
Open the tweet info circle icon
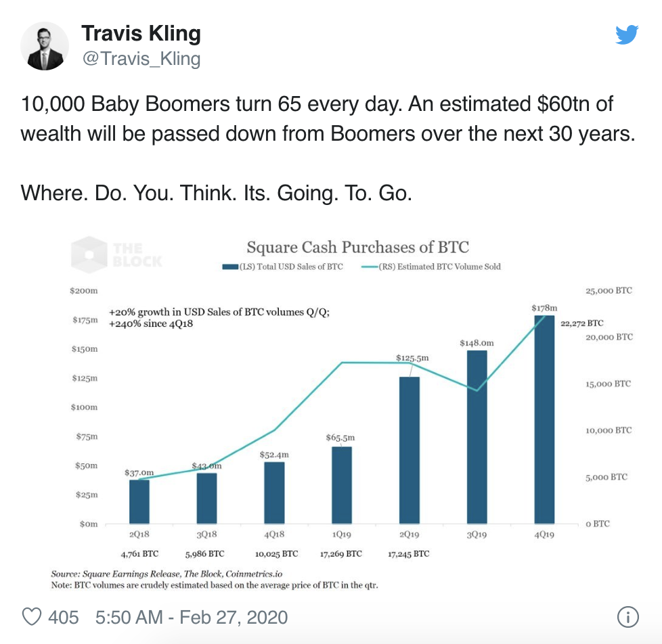click(627, 617)
